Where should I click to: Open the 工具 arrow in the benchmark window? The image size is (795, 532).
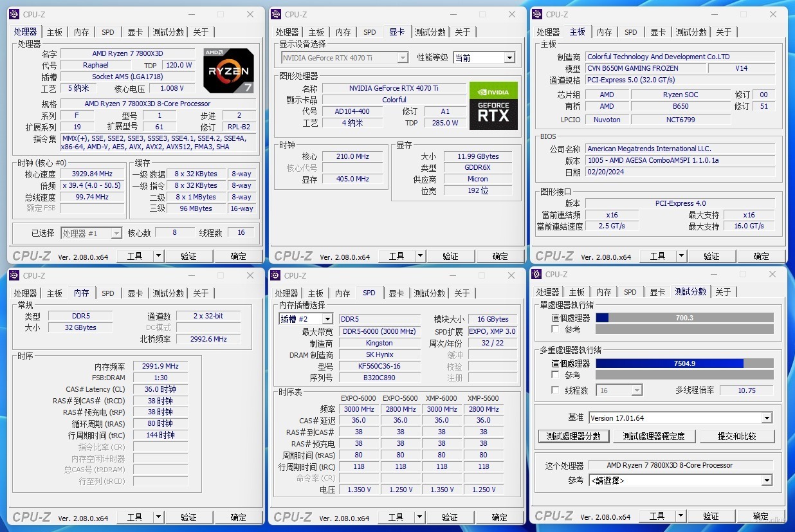point(681,515)
